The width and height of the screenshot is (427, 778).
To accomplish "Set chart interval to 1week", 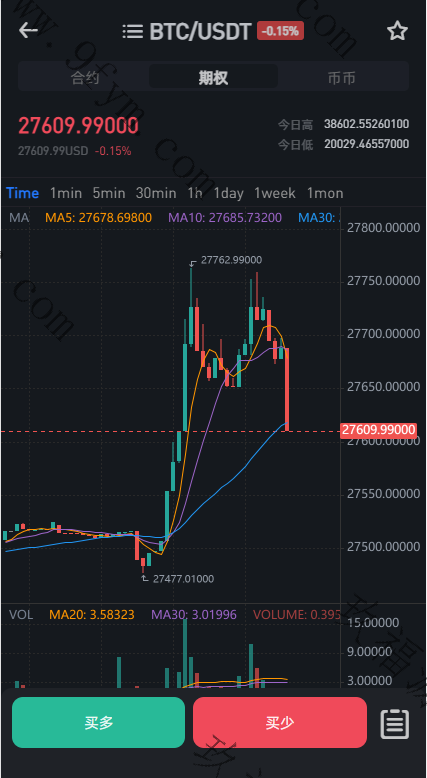I will [x=275, y=193].
